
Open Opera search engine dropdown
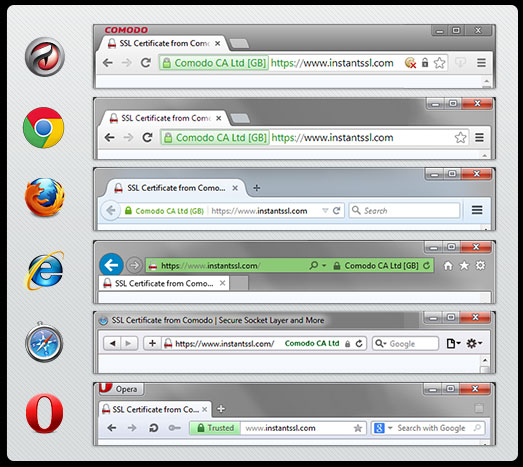(390, 428)
